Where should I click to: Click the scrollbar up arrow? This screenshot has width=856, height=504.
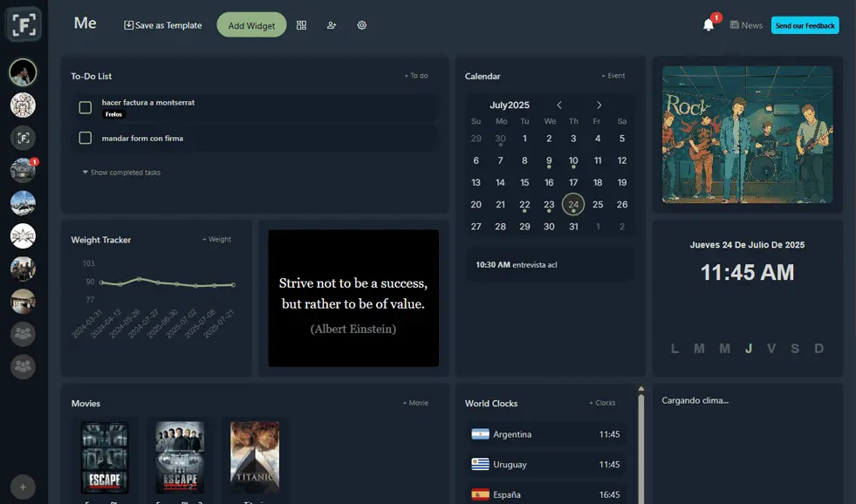click(640, 389)
